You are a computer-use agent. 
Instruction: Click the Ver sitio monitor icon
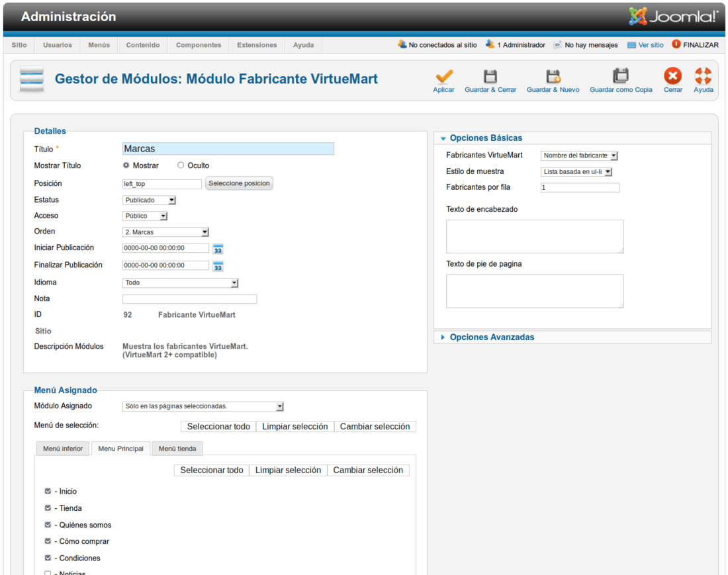631,45
